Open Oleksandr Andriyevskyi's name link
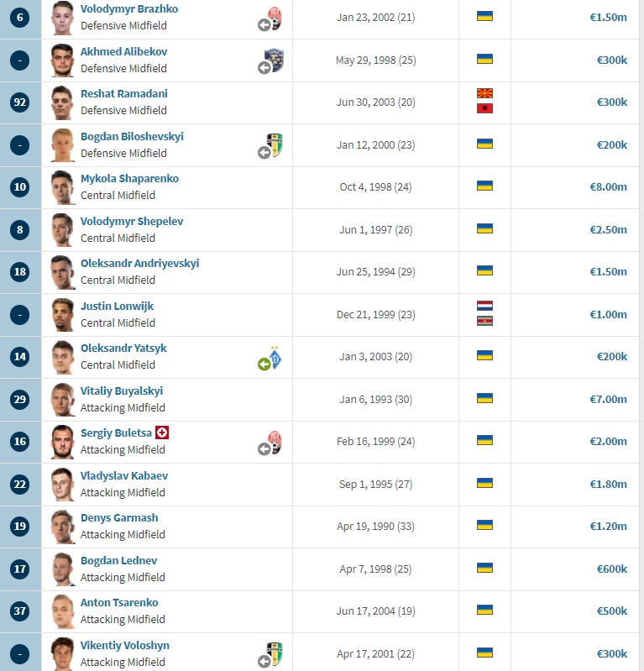The width and height of the screenshot is (644, 671). (x=140, y=264)
